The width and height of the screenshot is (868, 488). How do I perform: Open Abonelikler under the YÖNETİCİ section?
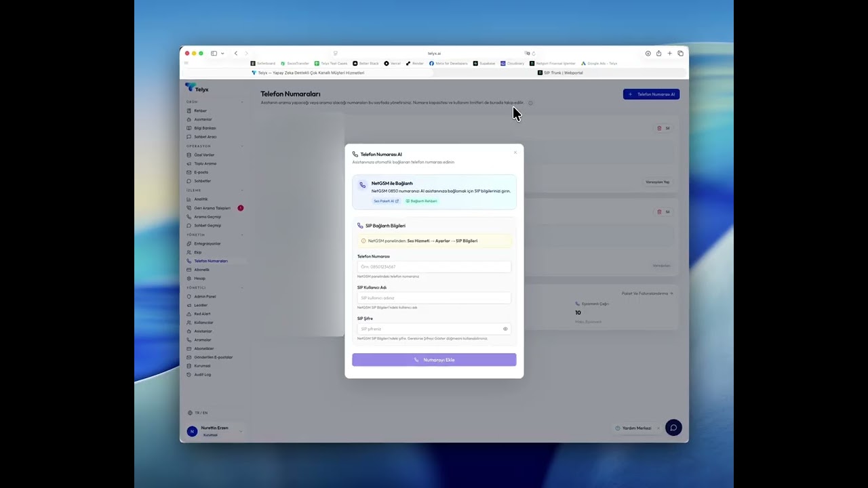pyautogui.click(x=204, y=348)
